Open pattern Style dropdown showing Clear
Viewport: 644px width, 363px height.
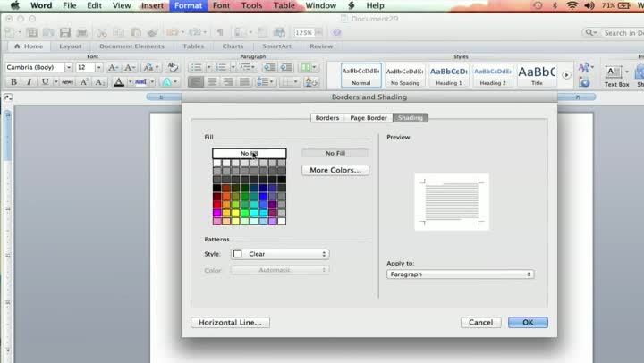point(280,254)
